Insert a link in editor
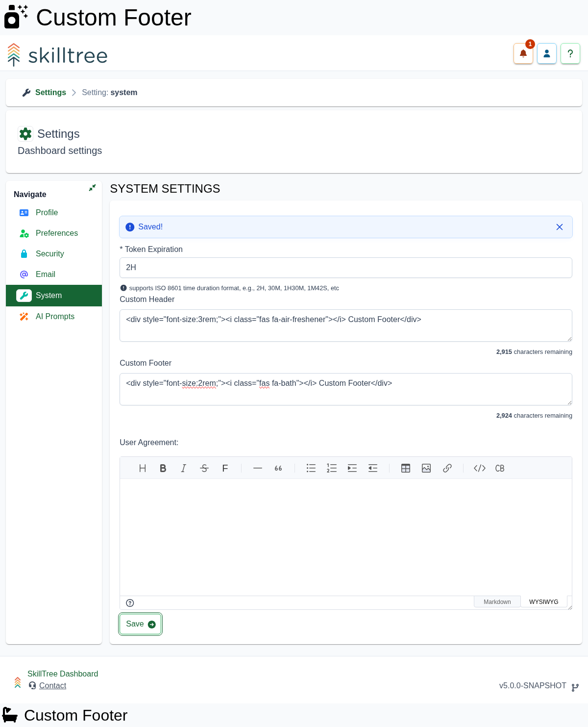The height and width of the screenshot is (727, 588). pyautogui.click(x=447, y=468)
